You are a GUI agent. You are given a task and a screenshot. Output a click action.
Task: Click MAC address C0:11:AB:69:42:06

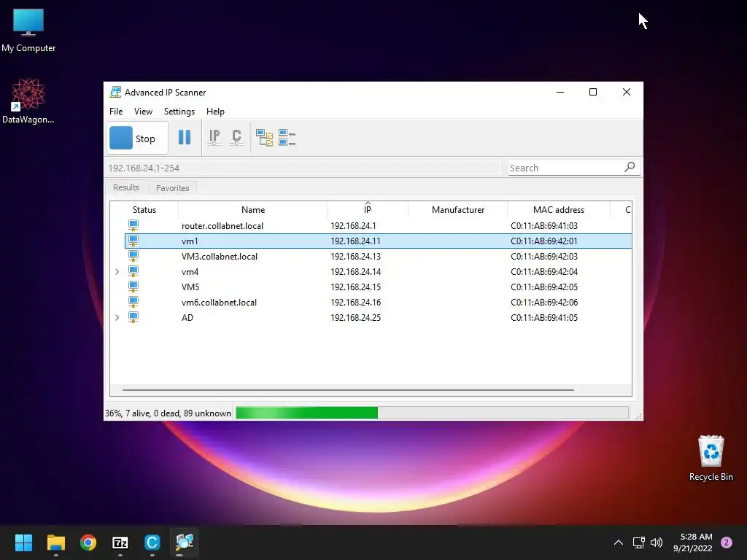click(544, 302)
